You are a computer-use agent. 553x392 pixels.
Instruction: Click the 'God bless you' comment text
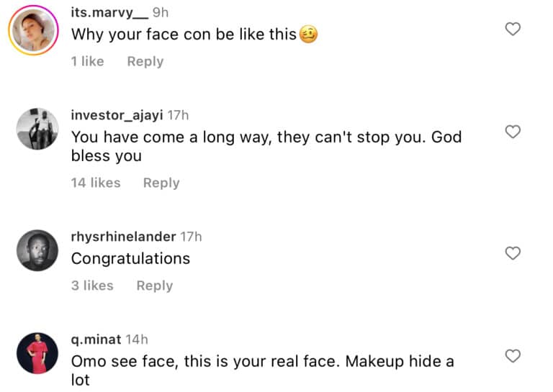[266, 146]
